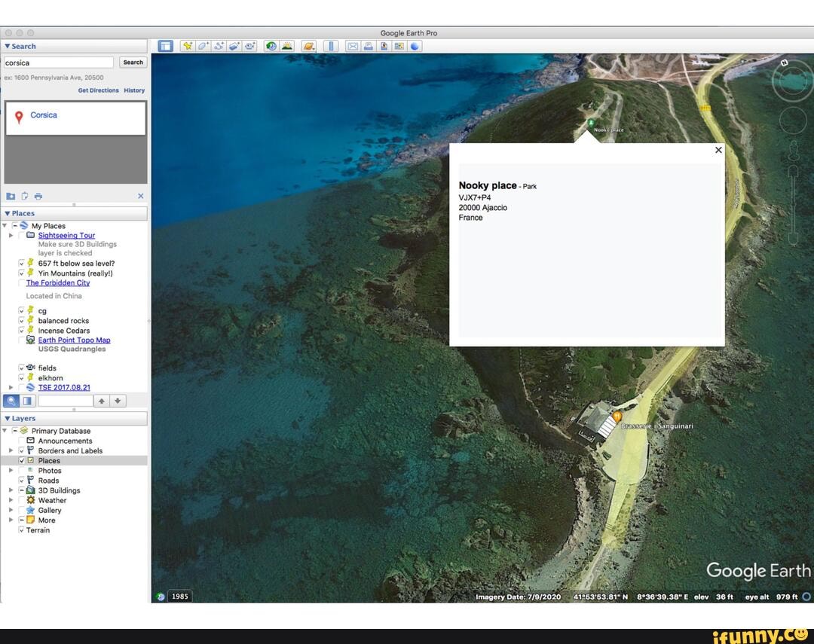Click the search input field
Viewport: 814px width, 644px height.
59,63
